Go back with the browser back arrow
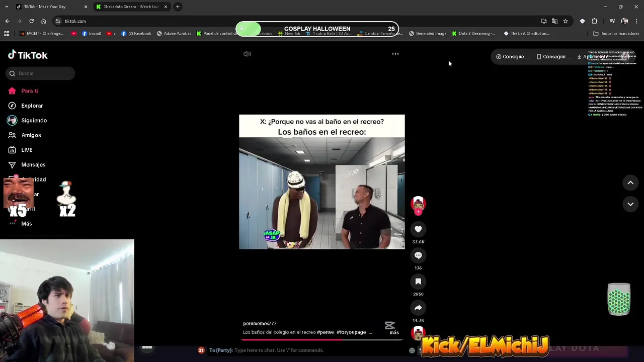 tap(7, 21)
